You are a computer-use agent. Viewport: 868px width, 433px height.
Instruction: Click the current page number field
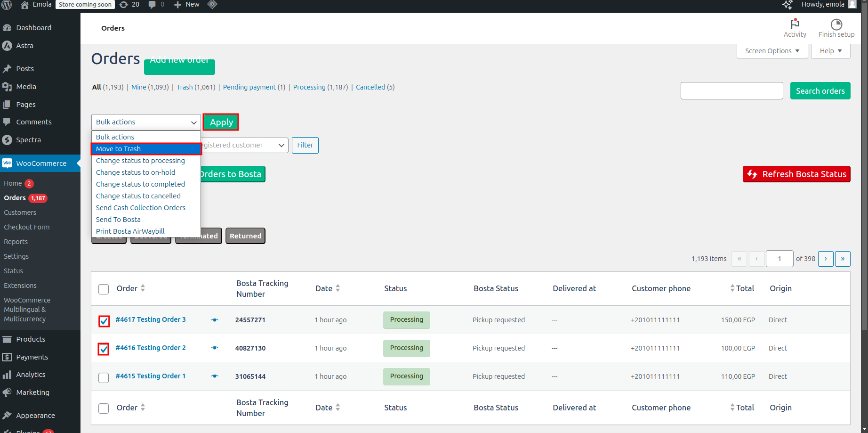[x=780, y=259]
